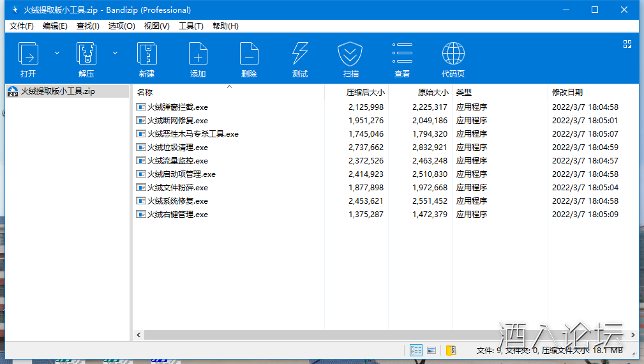Select 火绒提取版小工具.zip in the tree panel

pos(58,91)
